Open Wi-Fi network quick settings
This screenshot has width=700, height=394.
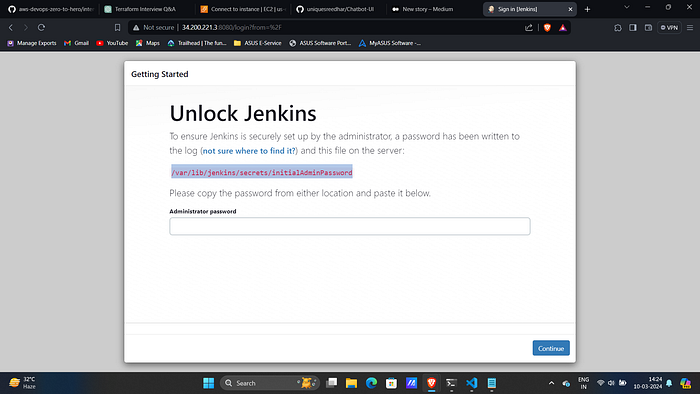click(600, 383)
